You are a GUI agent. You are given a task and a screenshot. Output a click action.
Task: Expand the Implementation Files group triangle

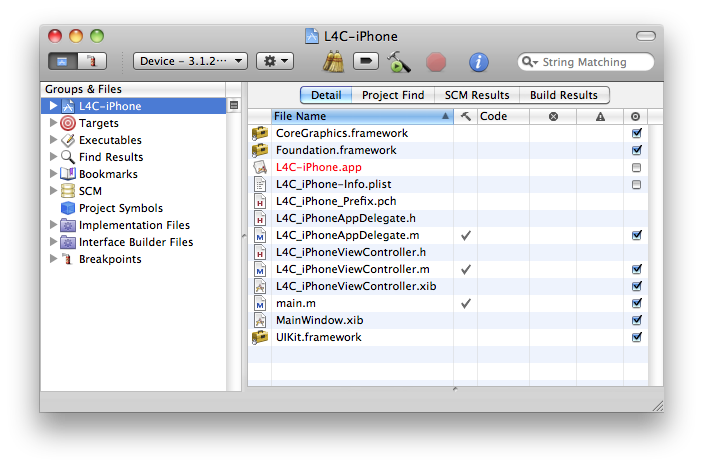click(x=53, y=225)
